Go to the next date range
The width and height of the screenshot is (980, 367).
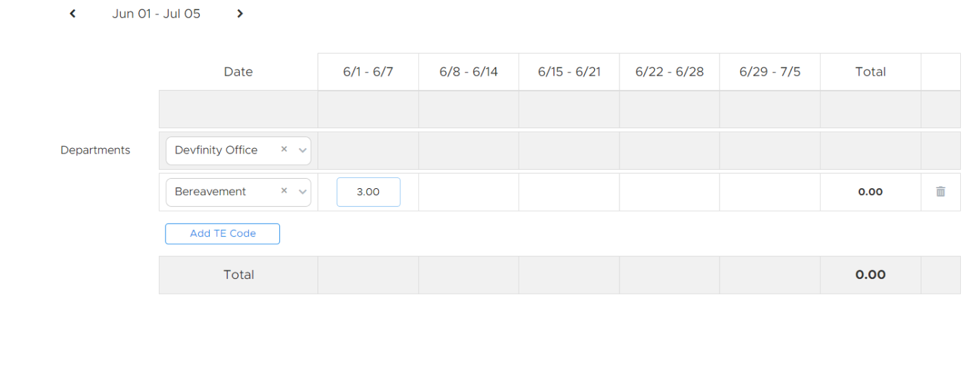(239, 14)
